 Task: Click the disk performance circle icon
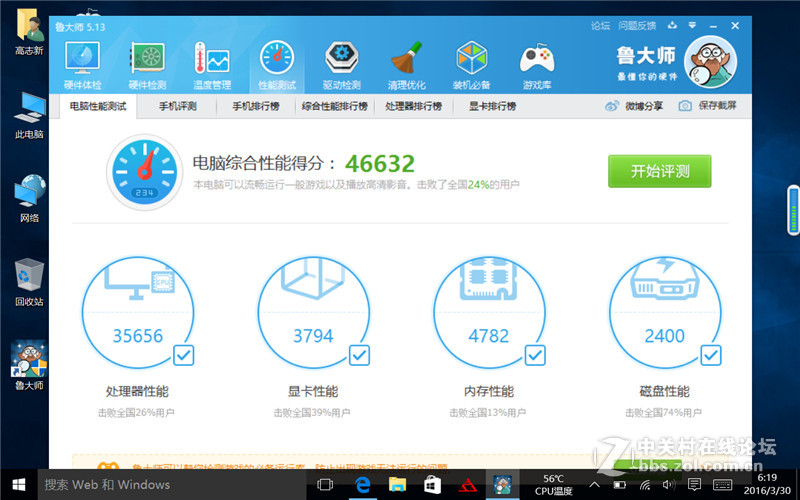point(665,313)
